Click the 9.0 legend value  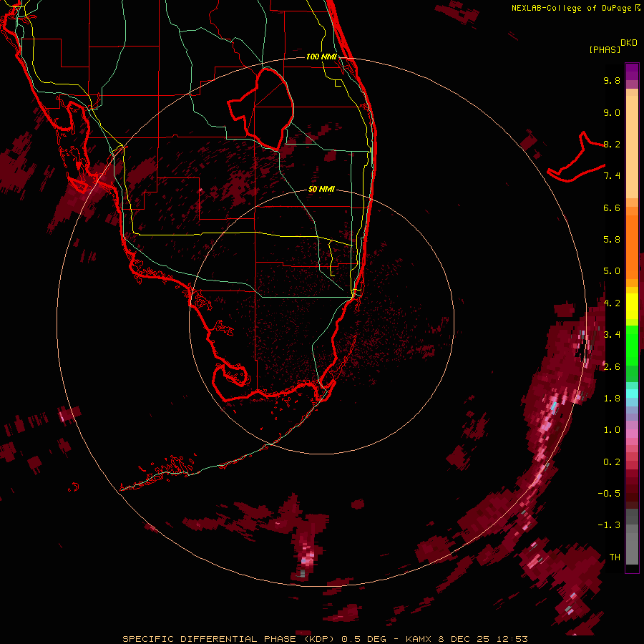coord(612,112)
